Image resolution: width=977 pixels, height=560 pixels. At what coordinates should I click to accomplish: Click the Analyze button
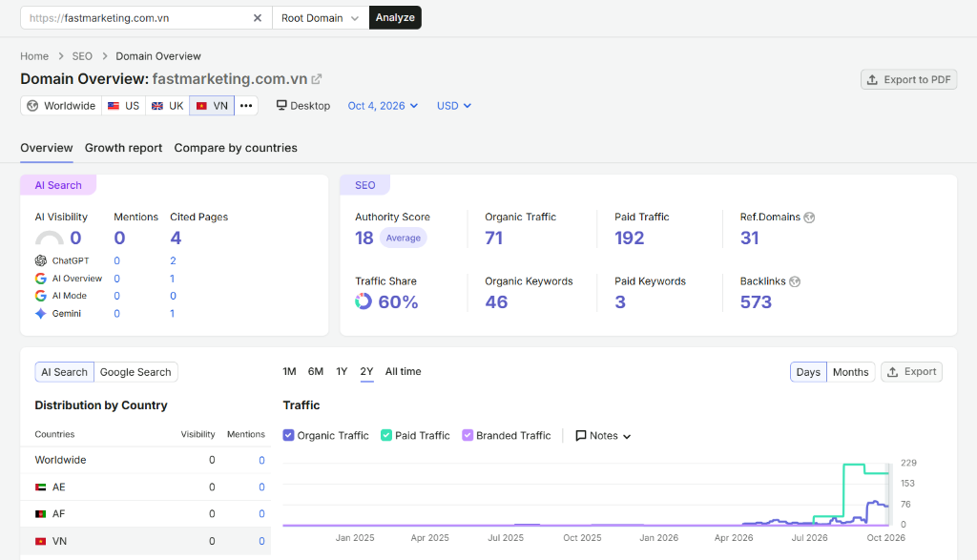(x=395, y=17)
